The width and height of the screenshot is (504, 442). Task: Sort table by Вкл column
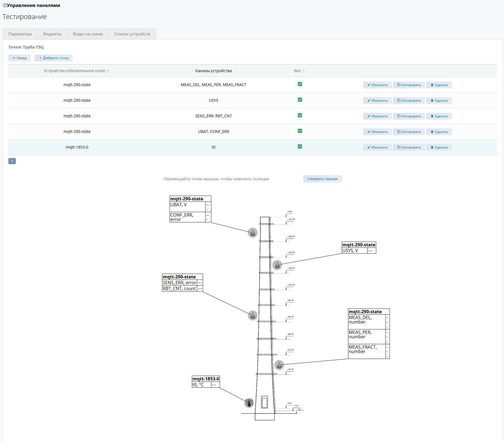[x=299, y=71]
